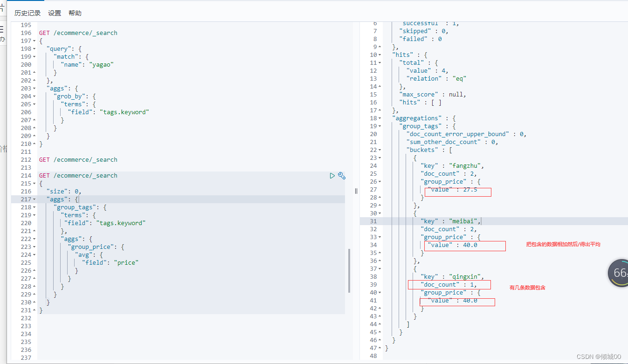Click the "relation" : "eq" line
This screenshot has width=628, height=364.
pos(436,79)
